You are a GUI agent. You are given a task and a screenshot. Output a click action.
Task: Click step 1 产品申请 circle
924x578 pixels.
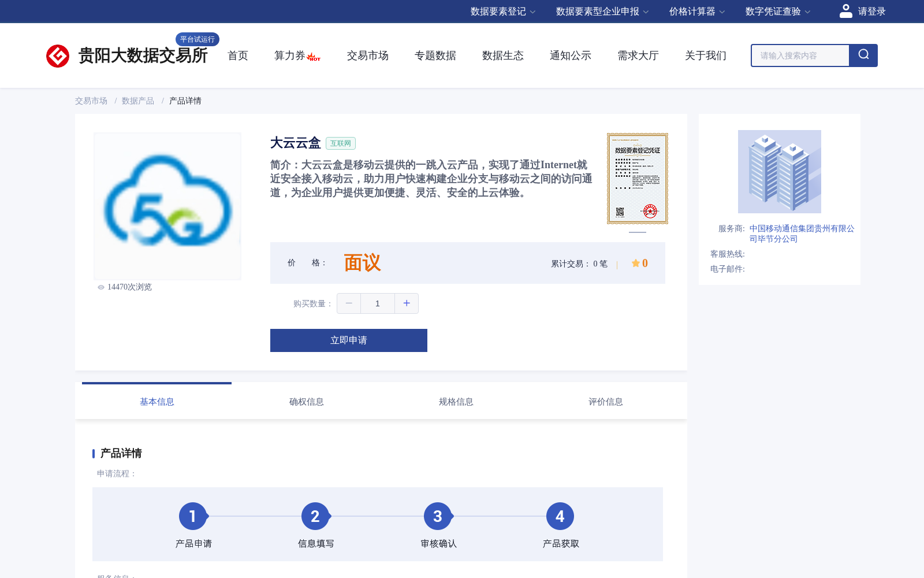tap(193, 516)
